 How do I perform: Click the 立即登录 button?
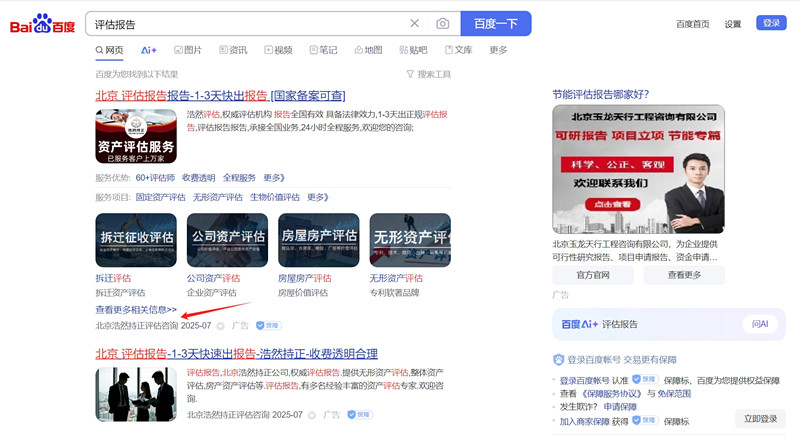pos(760,419)
